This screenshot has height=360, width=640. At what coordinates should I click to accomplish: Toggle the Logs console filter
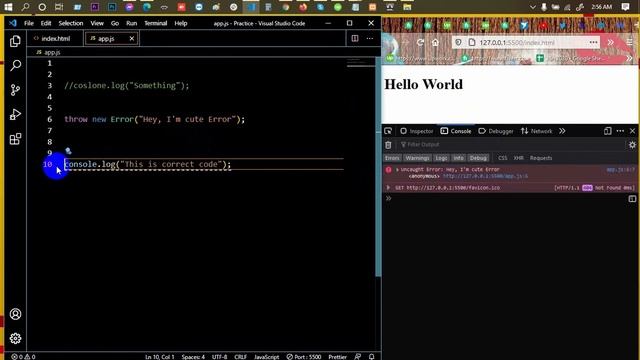(441, 158)
